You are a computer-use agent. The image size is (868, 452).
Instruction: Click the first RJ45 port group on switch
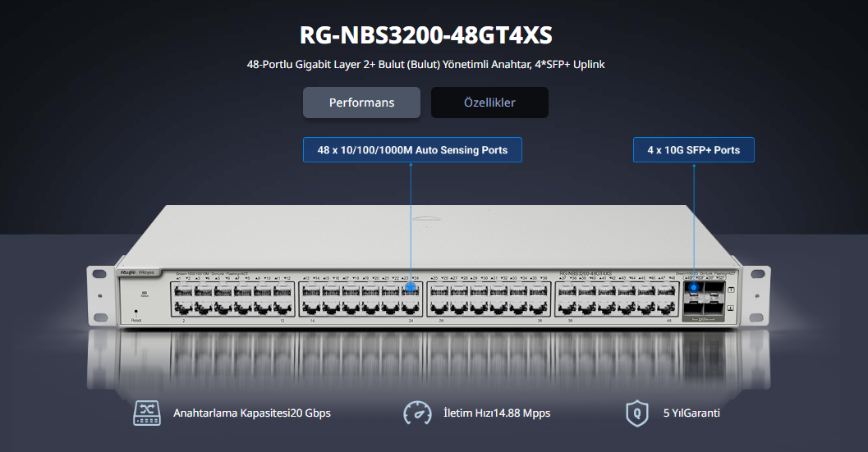(232, 299)
